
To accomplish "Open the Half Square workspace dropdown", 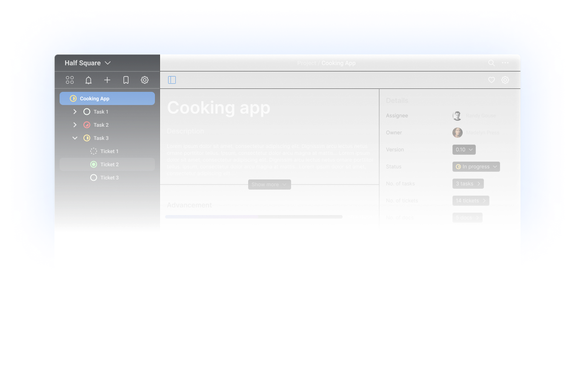I will pos(88,63).
